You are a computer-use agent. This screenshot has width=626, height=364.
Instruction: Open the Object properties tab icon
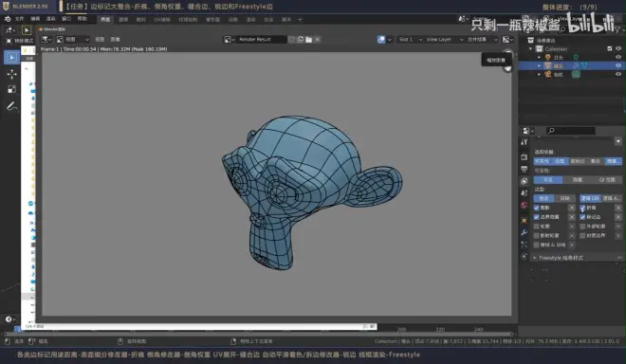click(x=525, y=220)
